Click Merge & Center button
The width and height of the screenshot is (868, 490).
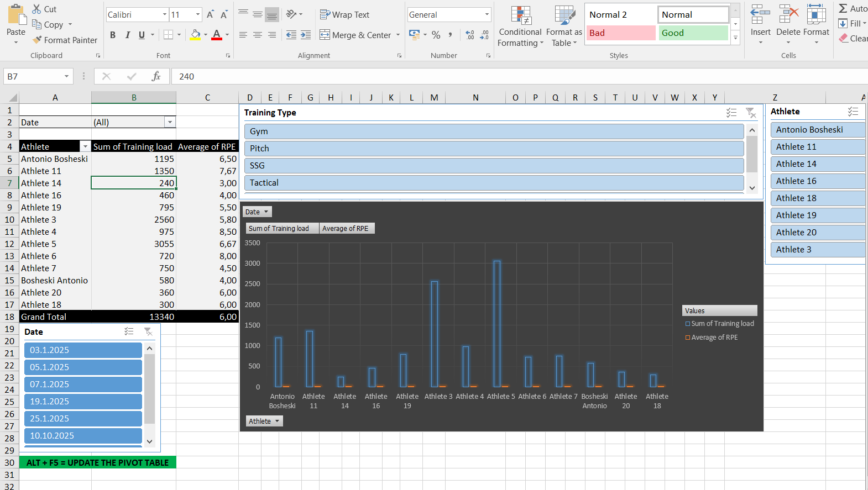coord(355,35)
